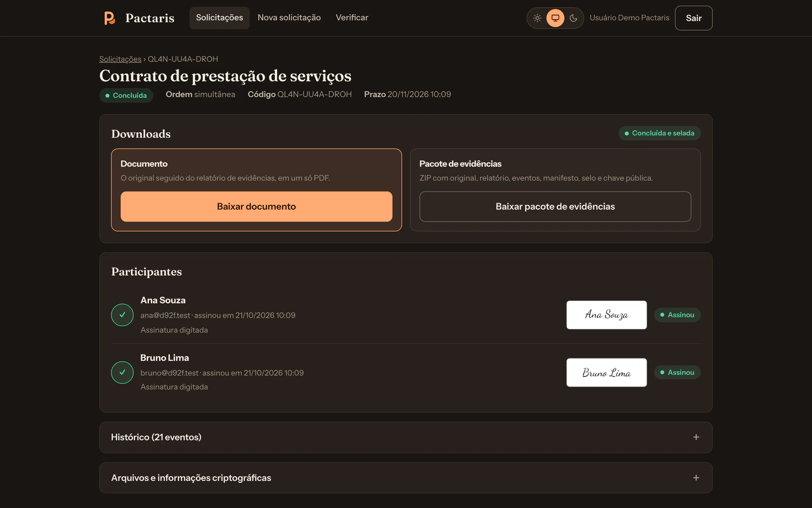812x508 pixels.
Task: Click the Concluída status badge
Action: (x=126, y=96)
